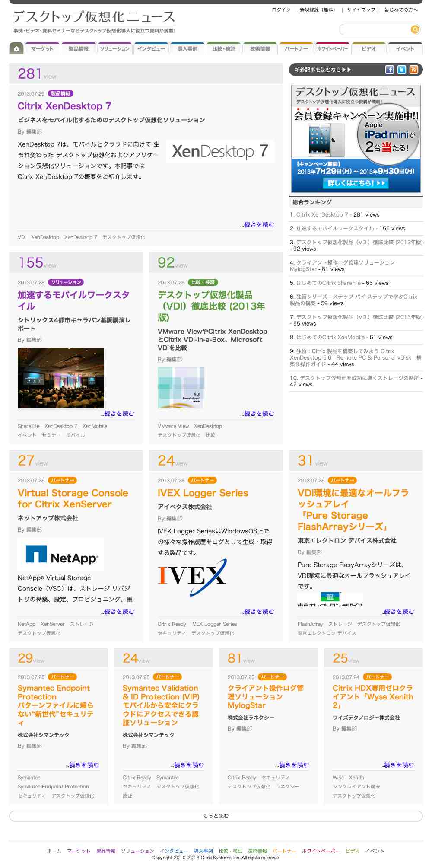Click the NetApp logo image
The image size is (432, 868).
[61, 555]
